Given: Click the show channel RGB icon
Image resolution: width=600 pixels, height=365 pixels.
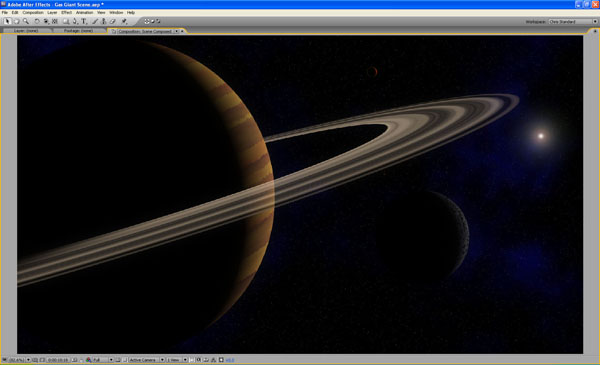Looking at the screenshot, I should coord(88,360).
